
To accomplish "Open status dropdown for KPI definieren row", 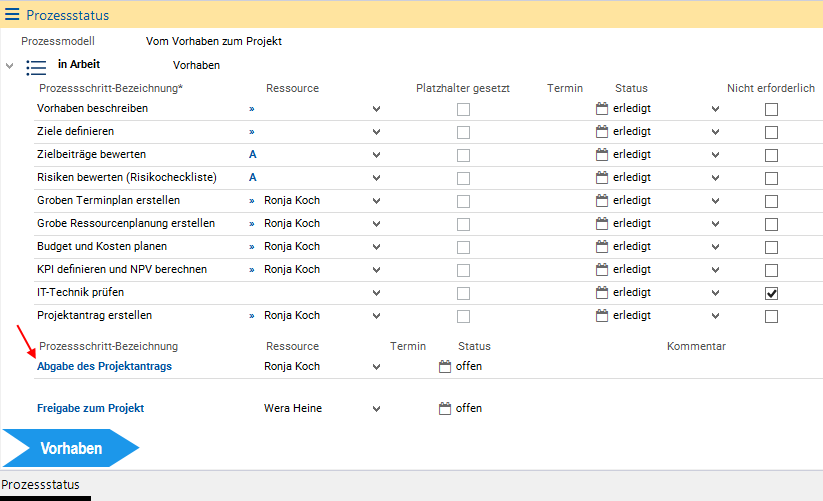I will tap(715, 270).
